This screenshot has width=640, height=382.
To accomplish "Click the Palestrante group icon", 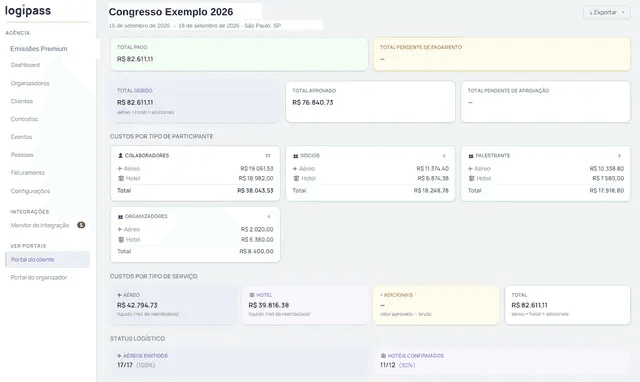I will pos(471,156).
